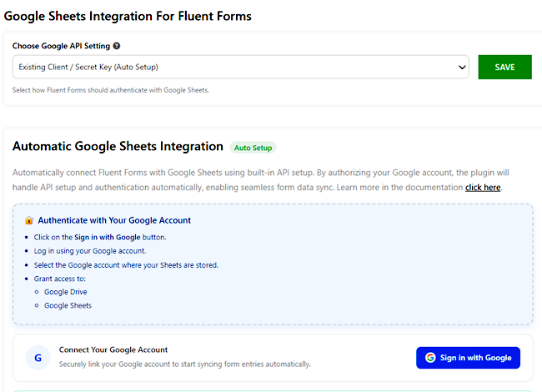
Task: Open the documentation via the click here link
Action: tap(483, 187)
